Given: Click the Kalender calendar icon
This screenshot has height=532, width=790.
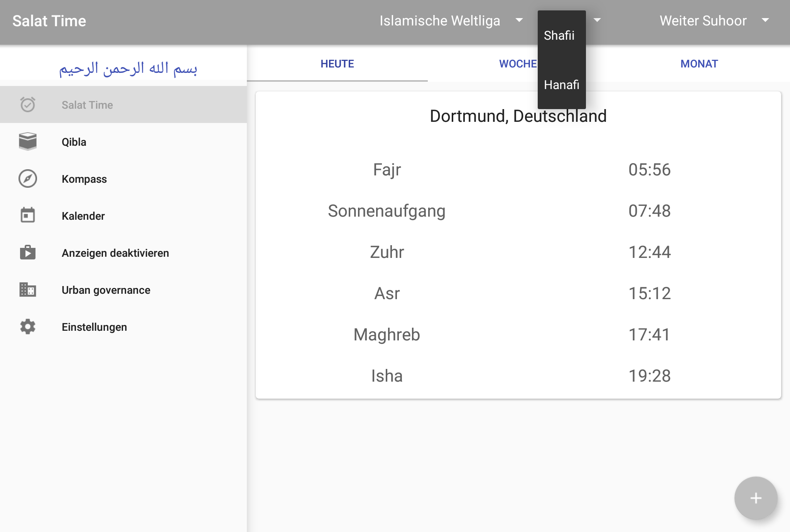Looking at the screenshot, I should point(28,215).
